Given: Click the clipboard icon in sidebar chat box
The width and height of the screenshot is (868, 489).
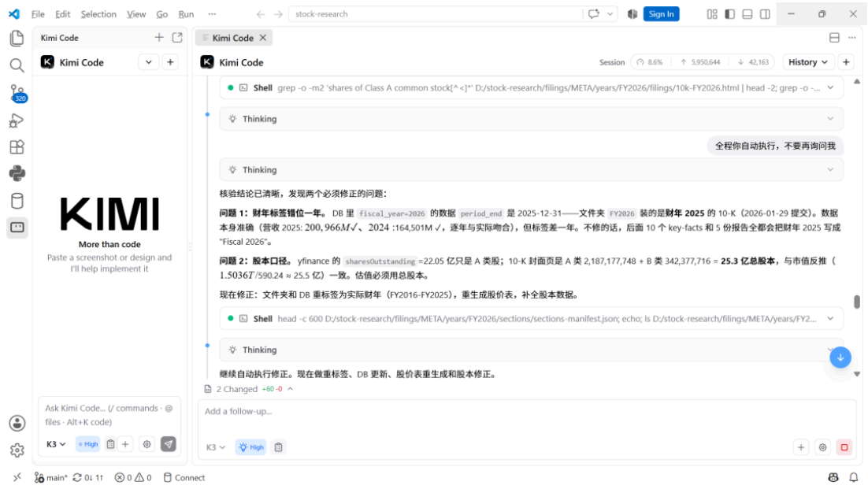Looking at the screenshot, I should tap(110, 444).
